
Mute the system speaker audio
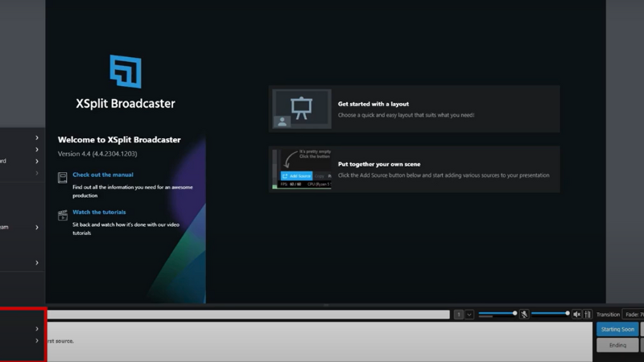coord(576,315)
